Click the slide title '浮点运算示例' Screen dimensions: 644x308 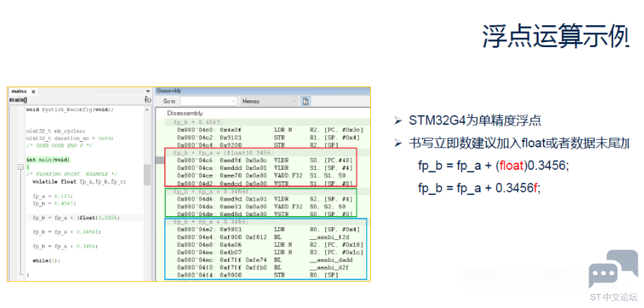click(x=556, y=36)
